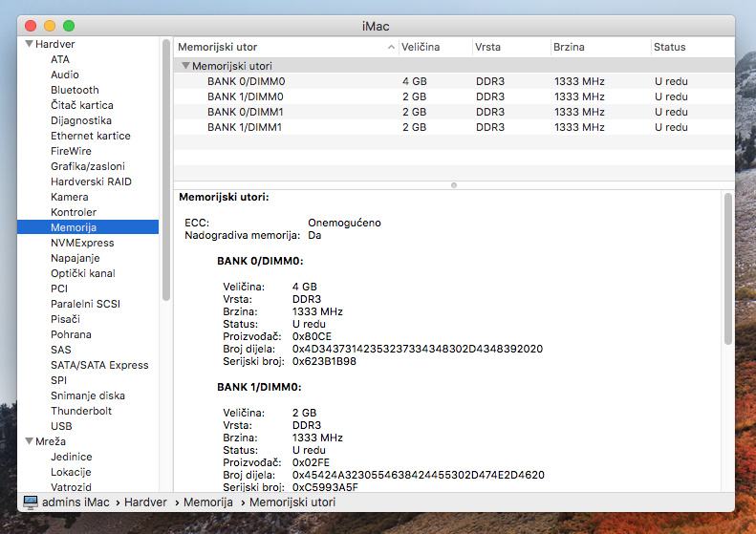Select Vatrozid under Mreža
Screen dimensions: 756x534
pos(71,487)
